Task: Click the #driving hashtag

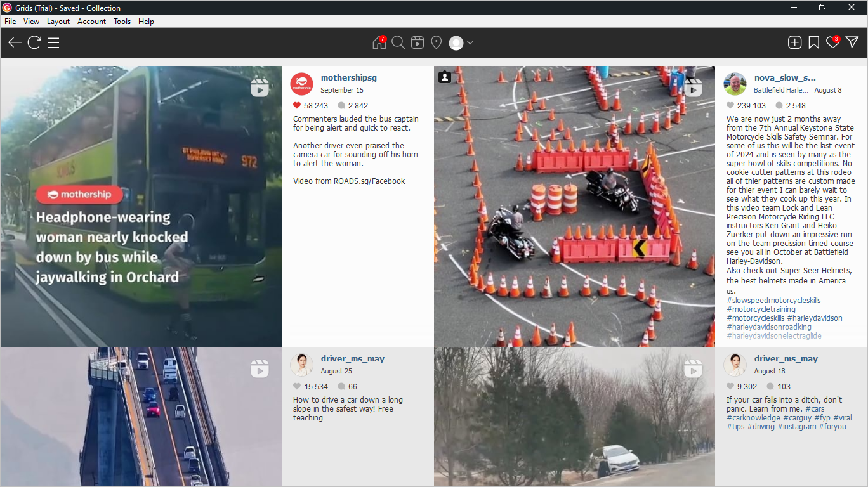Action: click(761, 426)
